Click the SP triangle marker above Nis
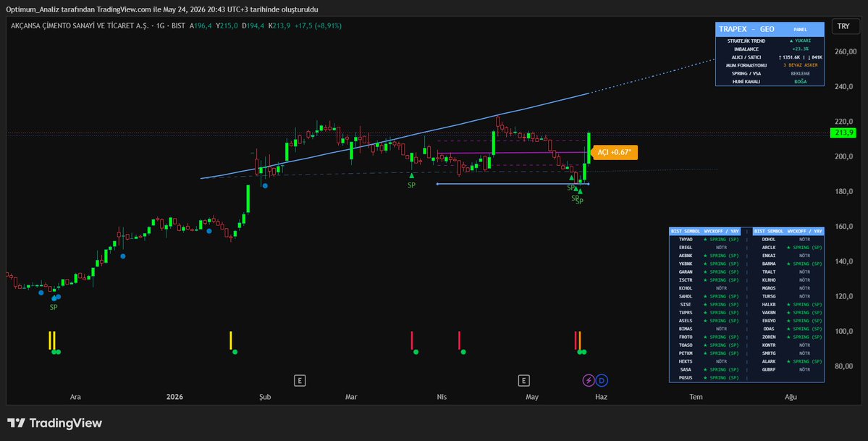Screen dimensions: 868x441 coord(411,176)
